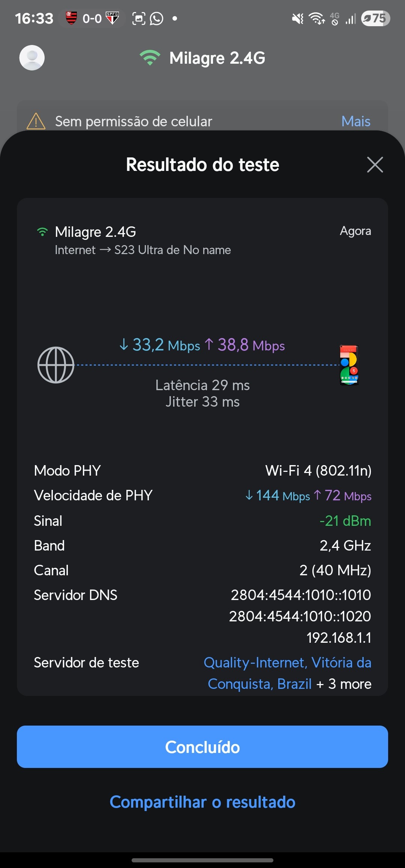Tap the Milagre 2.4G header title
This screenshot has height=868, width=405.
tap(217, 58)
